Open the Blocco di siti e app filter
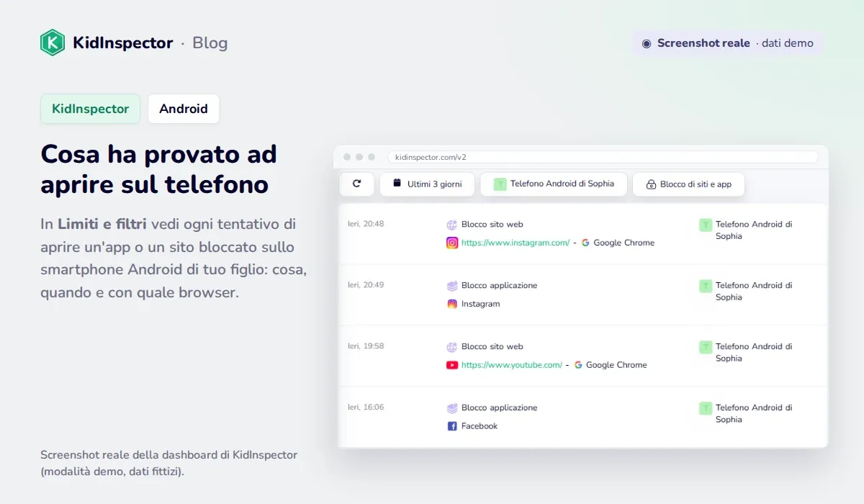This screenshot has height=504, width=864. pos(688,184)
